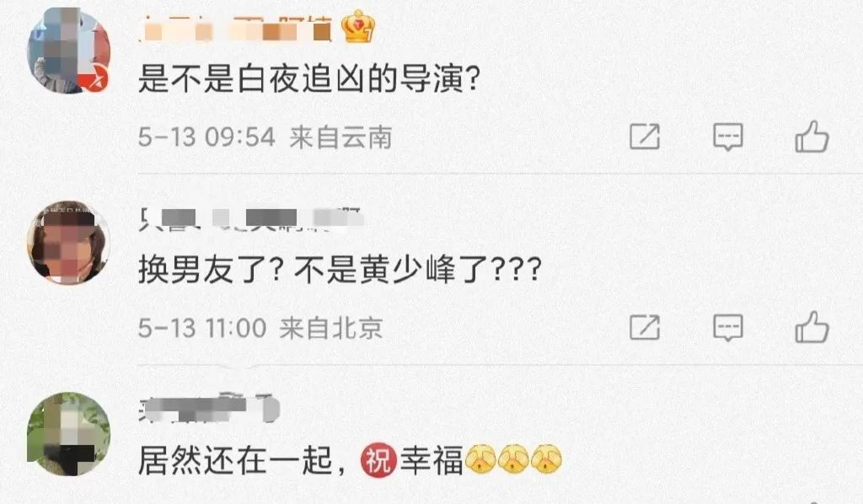
Task: Tap the timestamp 5-13 11:00 来自北京
Action: (260, 328)
